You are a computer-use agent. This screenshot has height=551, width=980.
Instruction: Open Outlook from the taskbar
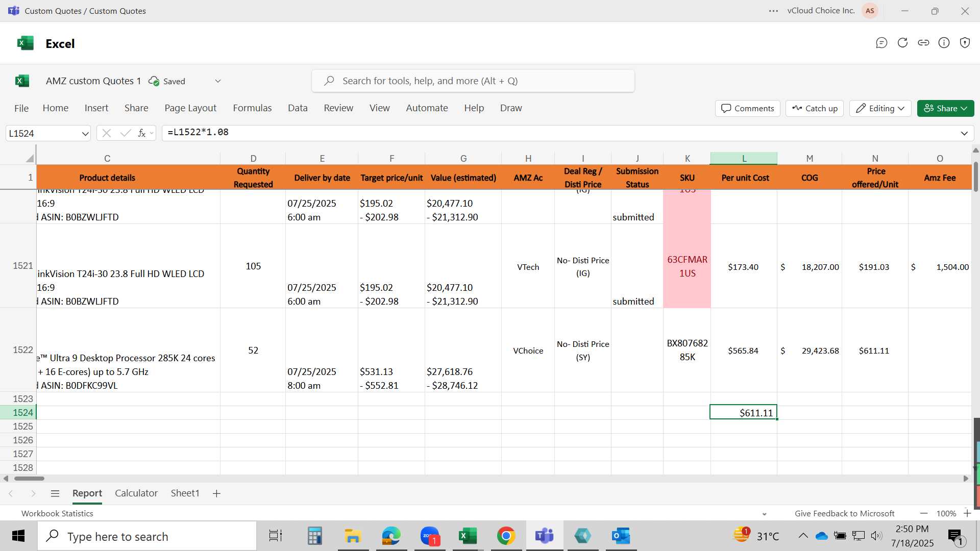[621, 536]
